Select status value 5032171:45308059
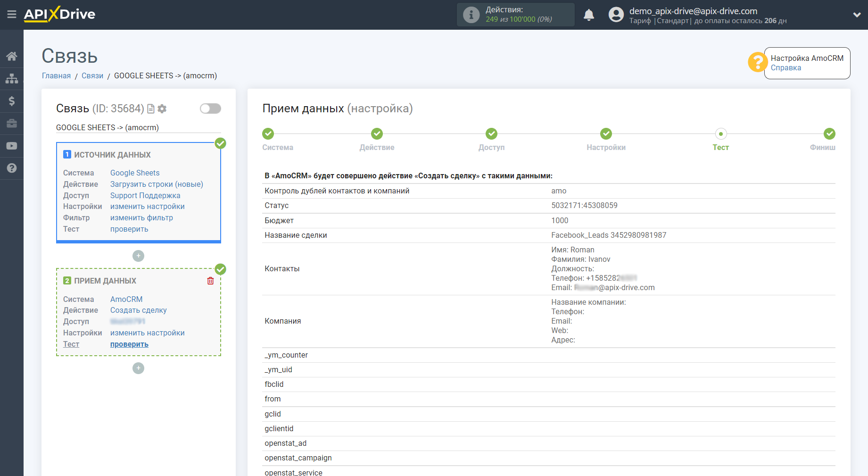 pos(584,205)
